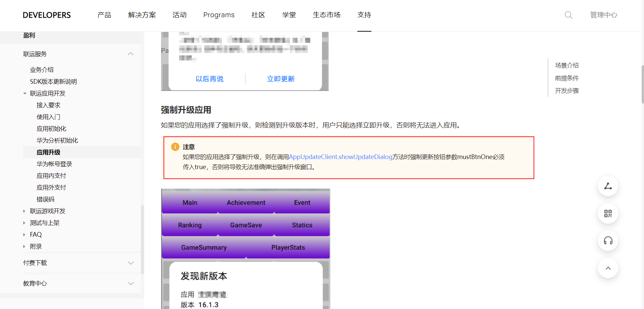The height and width of the screenshot is (309, 644).
Task: Open 使用入门 in sidebar
Action: (48, 117)
